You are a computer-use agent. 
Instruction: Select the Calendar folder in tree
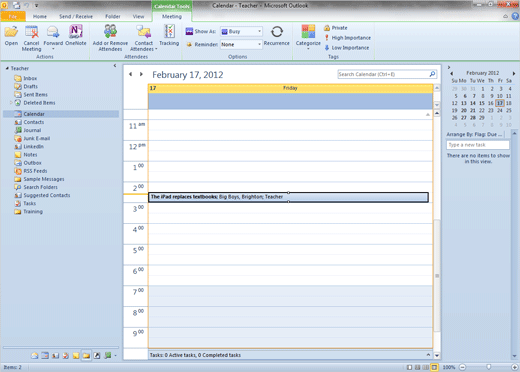pyautogui.click(x=34, y=114)
